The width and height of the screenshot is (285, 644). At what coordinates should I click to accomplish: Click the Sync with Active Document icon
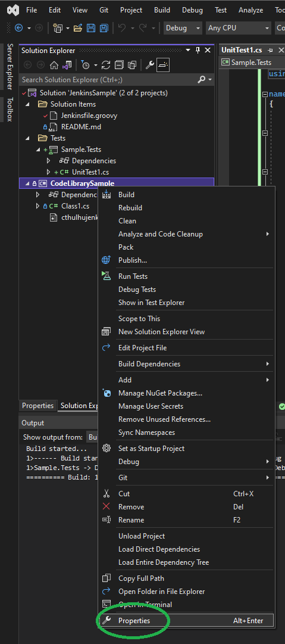click(106, 65)
